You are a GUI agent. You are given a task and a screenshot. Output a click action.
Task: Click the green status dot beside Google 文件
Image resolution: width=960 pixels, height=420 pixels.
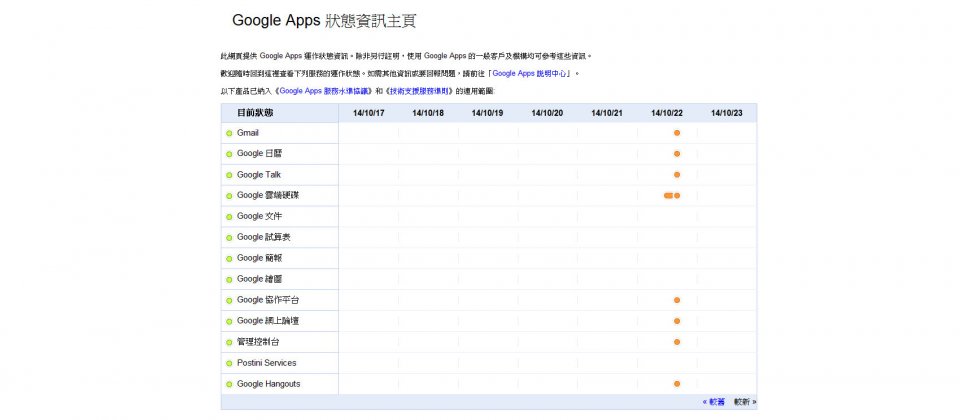229,217
